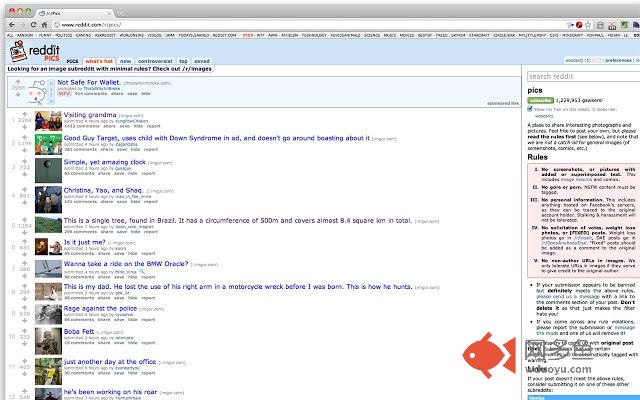Viewport: 640px width, 400px height.
Task: Open the 'Not Safe For Wallet.' sponsored link
Action: [89, 82]
